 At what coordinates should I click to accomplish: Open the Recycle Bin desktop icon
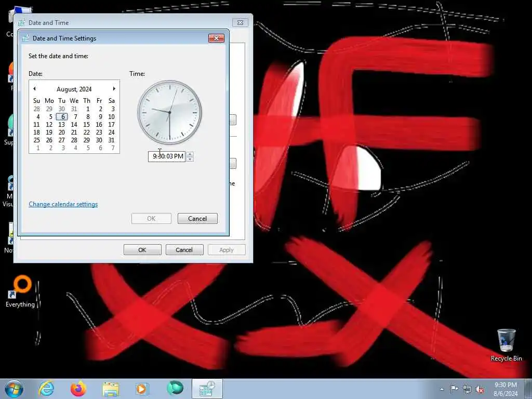[x=506, y=345]
